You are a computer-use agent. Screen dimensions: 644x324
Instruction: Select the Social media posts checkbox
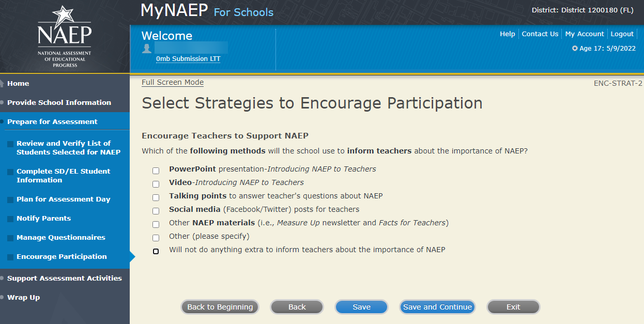[x=156, y=211]
